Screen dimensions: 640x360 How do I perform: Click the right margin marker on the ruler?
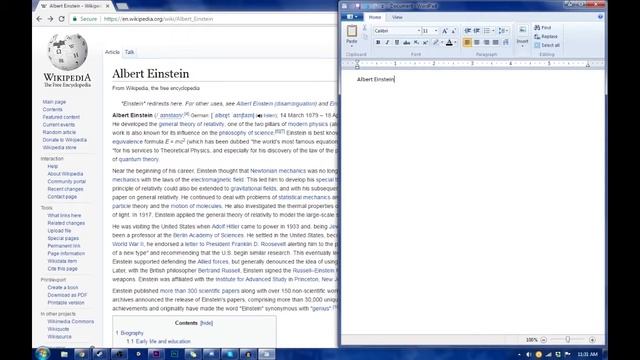point(588,65)
